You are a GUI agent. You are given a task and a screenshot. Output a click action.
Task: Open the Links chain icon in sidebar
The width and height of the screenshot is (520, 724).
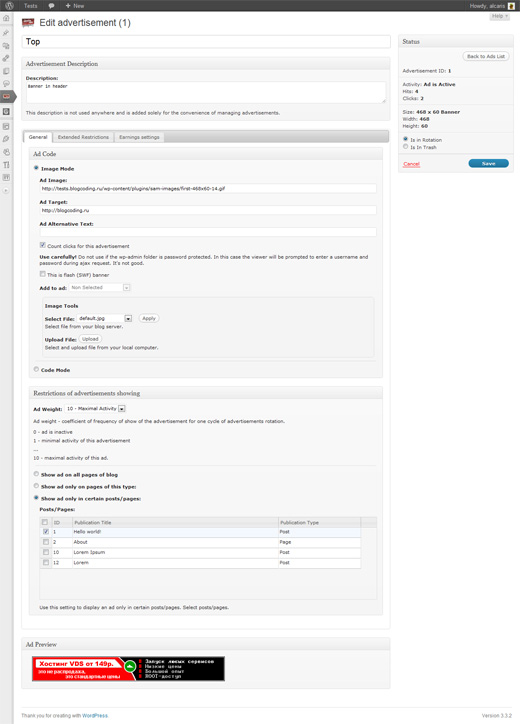tap(6, 59)
